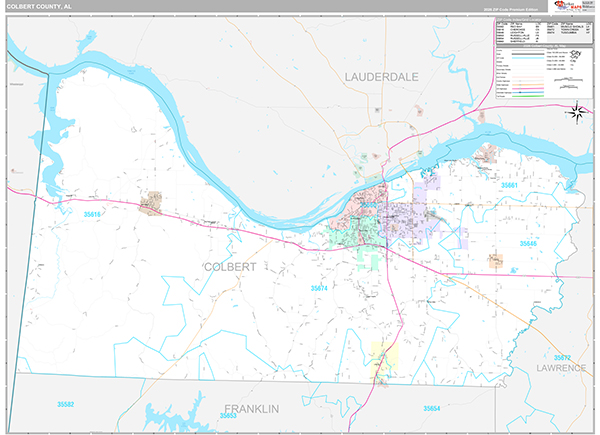Click the tan shaded town west on pink highway
Screen dimensions: 600x435
pyautogui.click(x=151, y=203)
